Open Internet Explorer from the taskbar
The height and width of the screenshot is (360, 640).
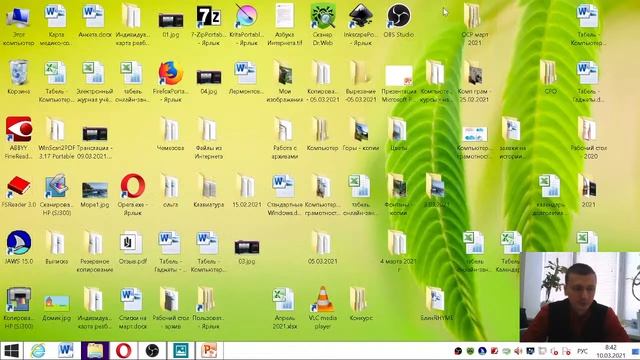(38, 351)
